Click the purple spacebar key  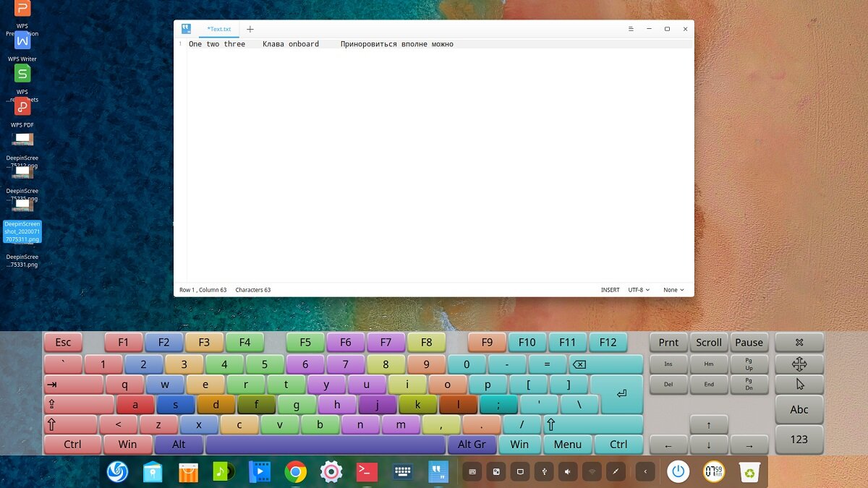click(325, 445)
